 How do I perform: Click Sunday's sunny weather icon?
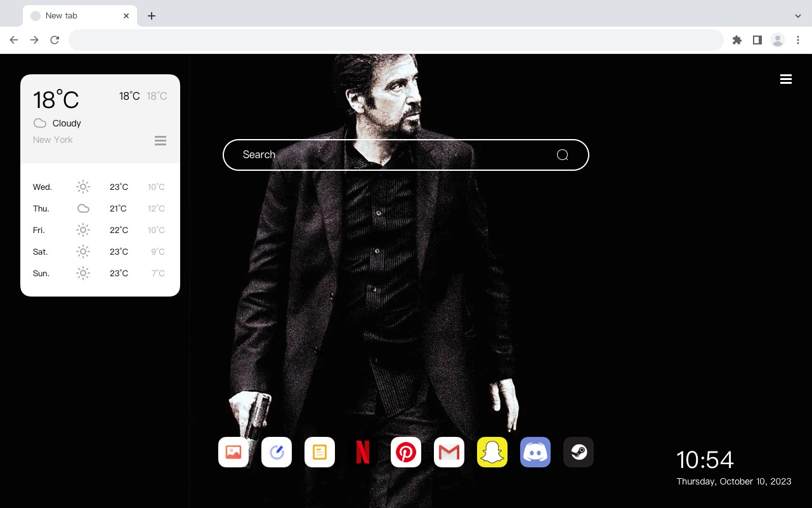point(83,273)
